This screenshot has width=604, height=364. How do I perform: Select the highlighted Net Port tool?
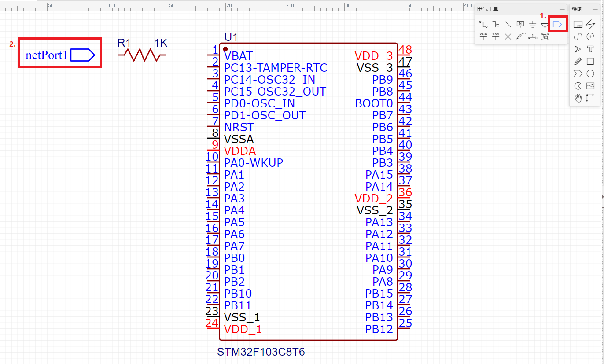[557, 24]
